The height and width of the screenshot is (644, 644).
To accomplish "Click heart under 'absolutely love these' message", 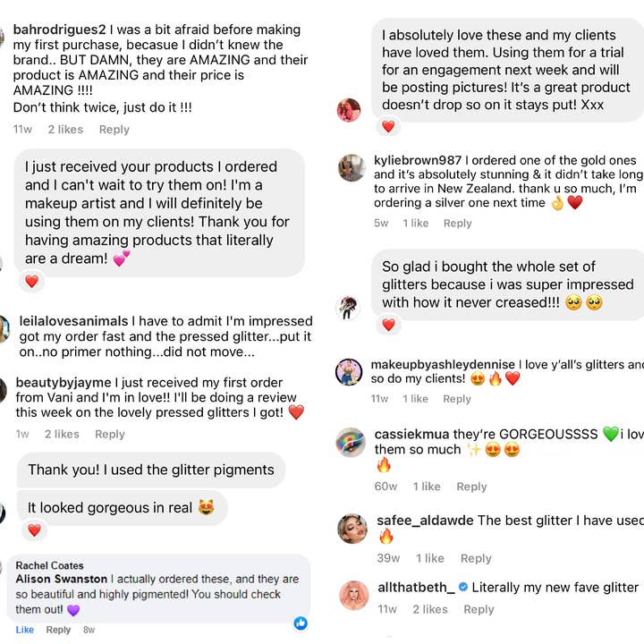I will pyautogui.click(x=388, y=127).
